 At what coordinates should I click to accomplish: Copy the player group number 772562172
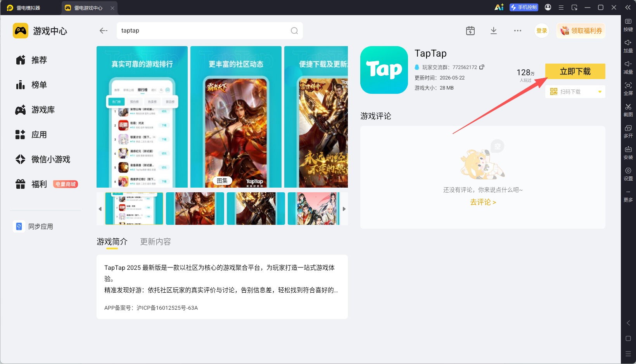482,67
